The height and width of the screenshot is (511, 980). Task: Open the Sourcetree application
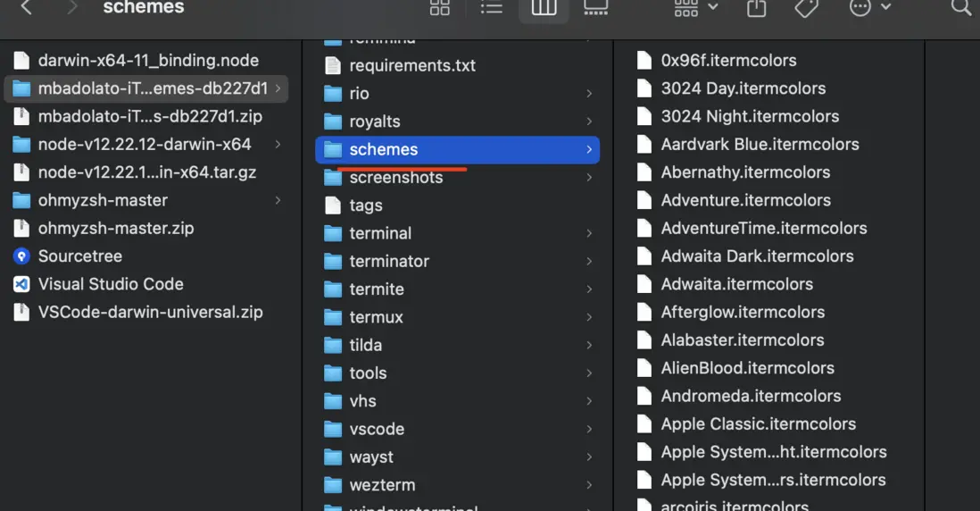(x=79, y=256)
